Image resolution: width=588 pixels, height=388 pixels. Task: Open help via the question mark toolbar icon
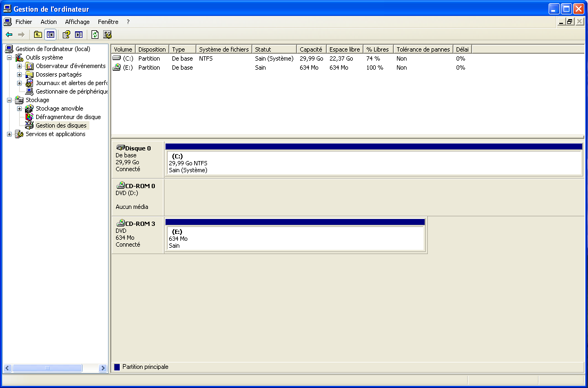pos(67,35)
